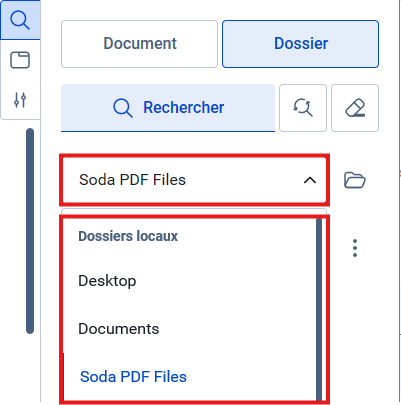Select the page layout sidebar icon

20,60
